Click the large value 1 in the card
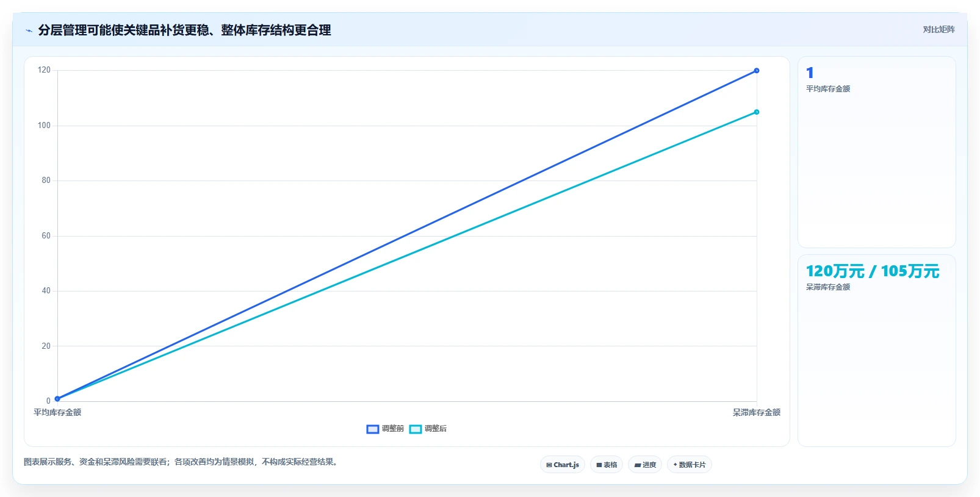This screenshot has height=497, width=980. click(810, 73)
